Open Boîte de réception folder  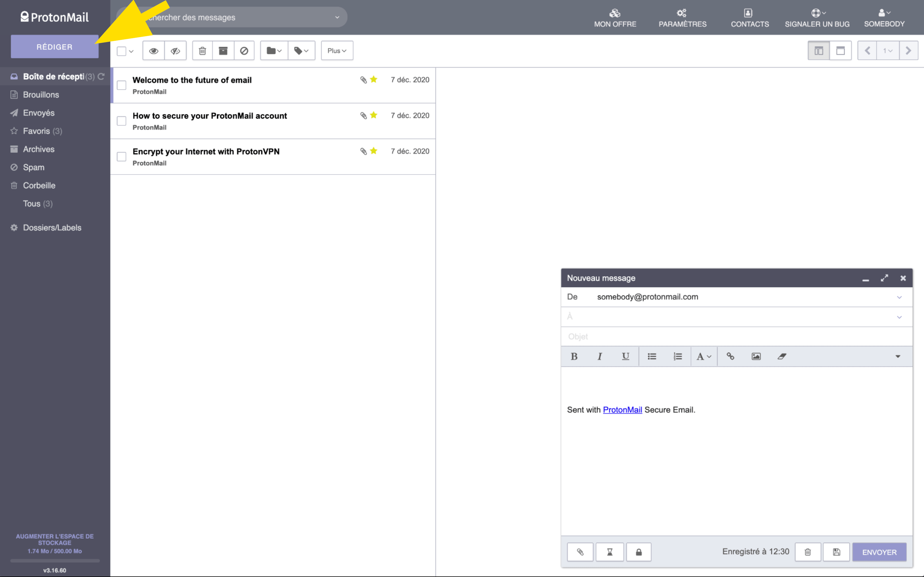pos(53,76)
